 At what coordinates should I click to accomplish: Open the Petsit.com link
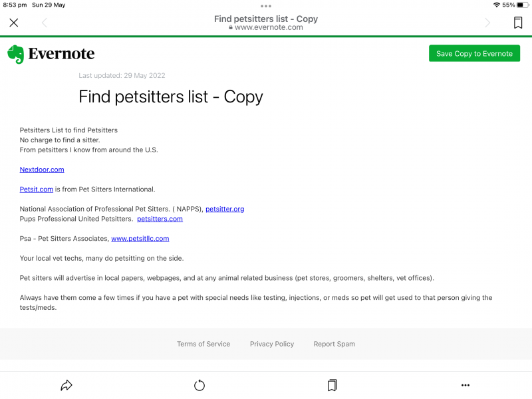pyautogui.click(x=37, y=190)
